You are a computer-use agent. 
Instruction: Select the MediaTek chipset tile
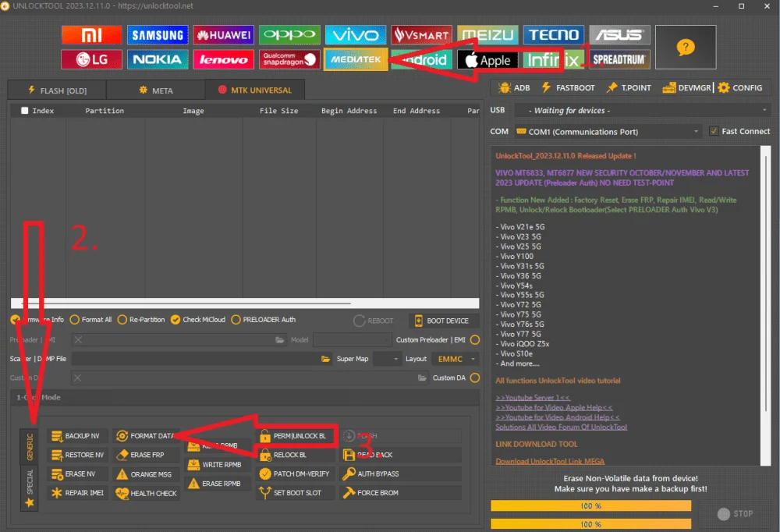pos(356,60)
